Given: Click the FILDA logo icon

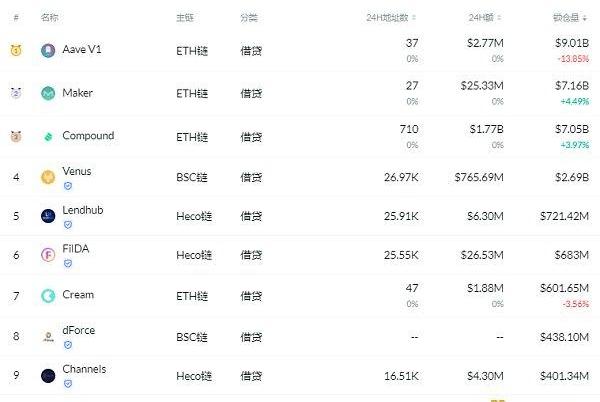Looking at the screenshot, I should click(48, 255).
